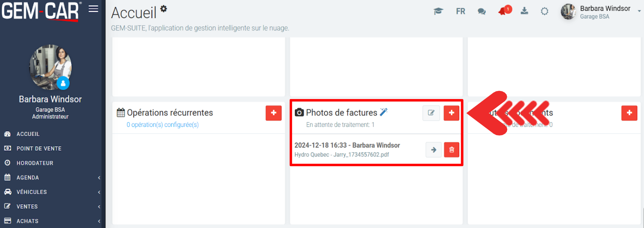Add a new recurring operation
The image size is (644, 228).
274,113
